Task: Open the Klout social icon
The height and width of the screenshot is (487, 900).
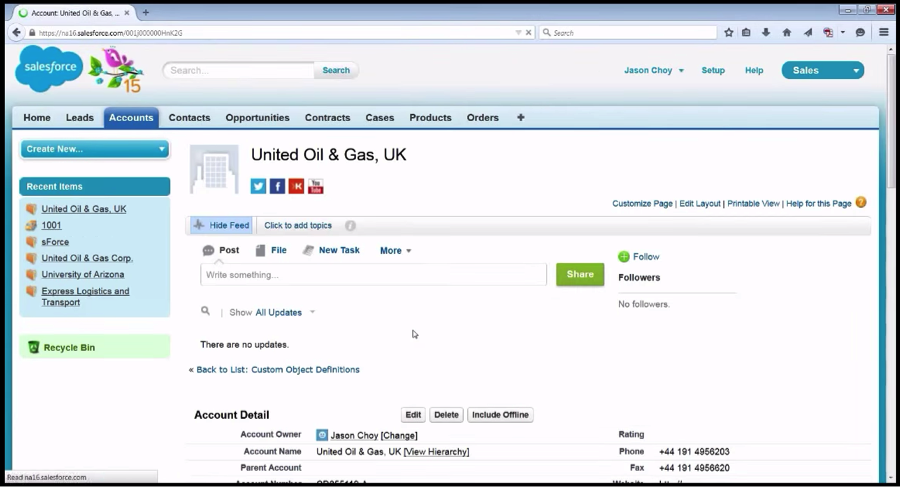Action: (296, 186)
